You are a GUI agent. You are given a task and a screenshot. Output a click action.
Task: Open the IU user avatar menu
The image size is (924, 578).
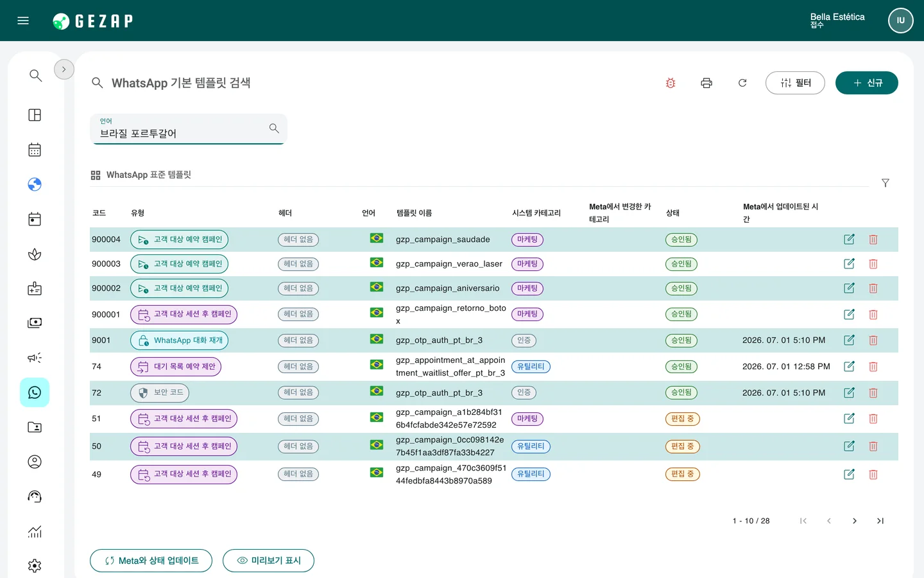tap(901, 21)
